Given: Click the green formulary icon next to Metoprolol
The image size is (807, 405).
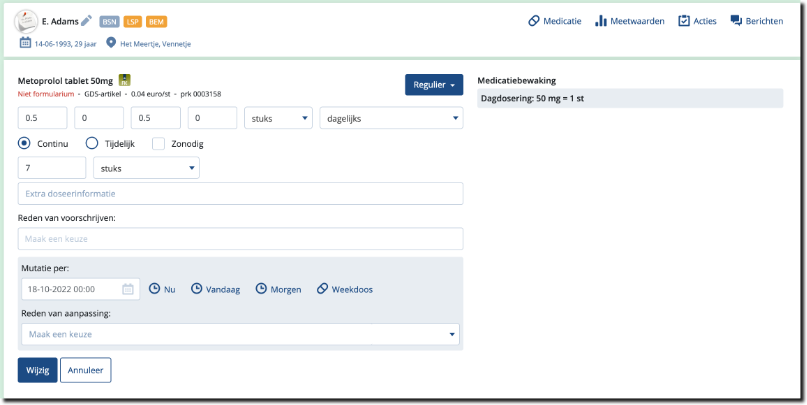Looking at the screenshot, I should point(125,79).
